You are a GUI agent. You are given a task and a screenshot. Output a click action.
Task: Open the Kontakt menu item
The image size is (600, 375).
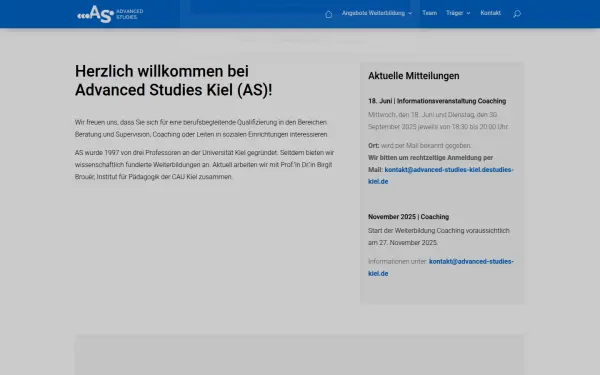[491, 13]
